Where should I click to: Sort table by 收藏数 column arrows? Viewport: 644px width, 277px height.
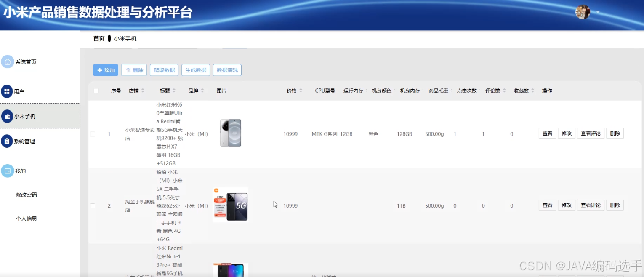[x=532, y=91]
